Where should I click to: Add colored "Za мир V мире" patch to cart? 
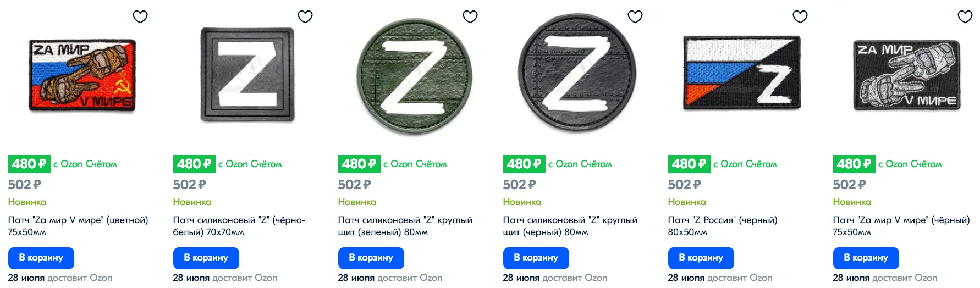[x=41, y=258]
